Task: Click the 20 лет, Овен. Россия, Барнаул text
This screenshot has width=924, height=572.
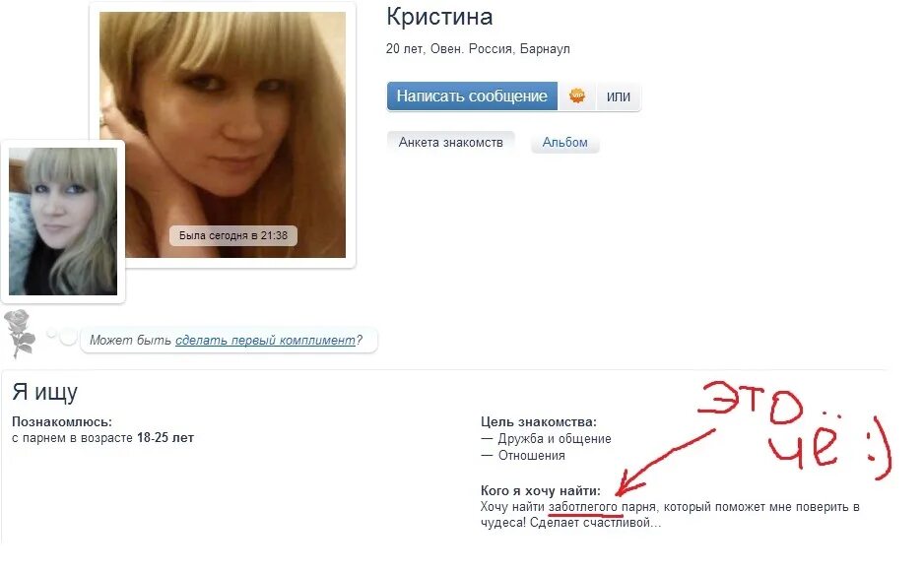Action: coord(478,49)
